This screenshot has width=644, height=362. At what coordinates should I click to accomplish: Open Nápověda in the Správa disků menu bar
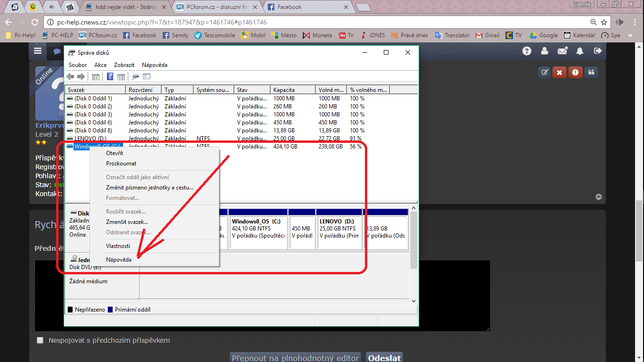tap(155, 65)
